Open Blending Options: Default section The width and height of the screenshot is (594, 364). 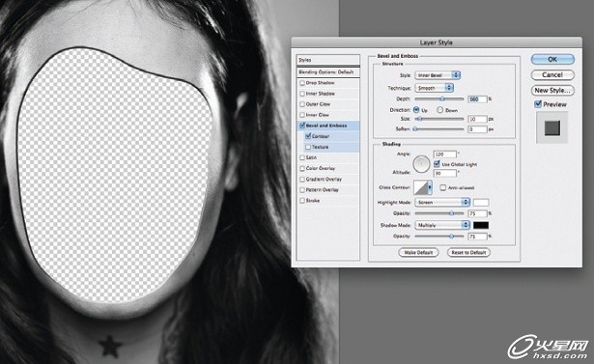(327, 72)
